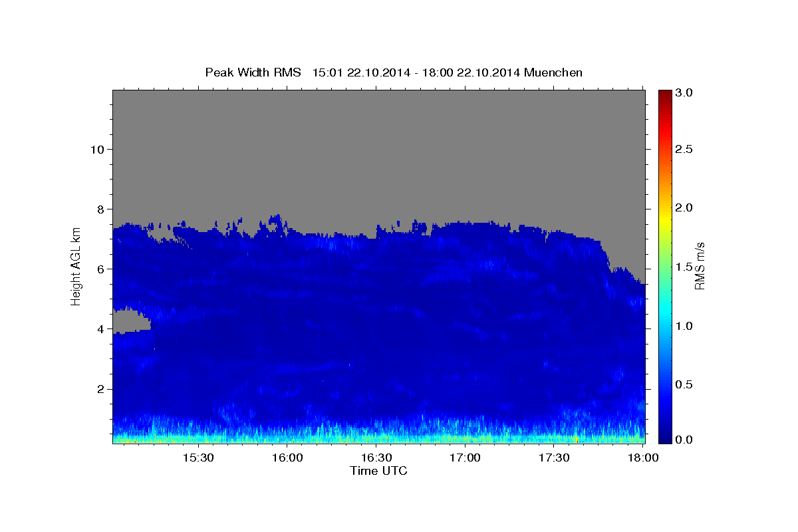The height and width of the screenshot is (532, 798).
Task: Click the plot title 'Peak Width RMS'
Action: (x=253, y=72)
